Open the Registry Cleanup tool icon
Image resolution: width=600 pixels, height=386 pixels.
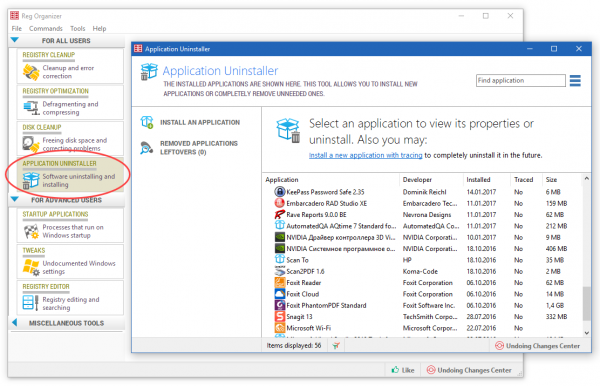click(31, 72)
